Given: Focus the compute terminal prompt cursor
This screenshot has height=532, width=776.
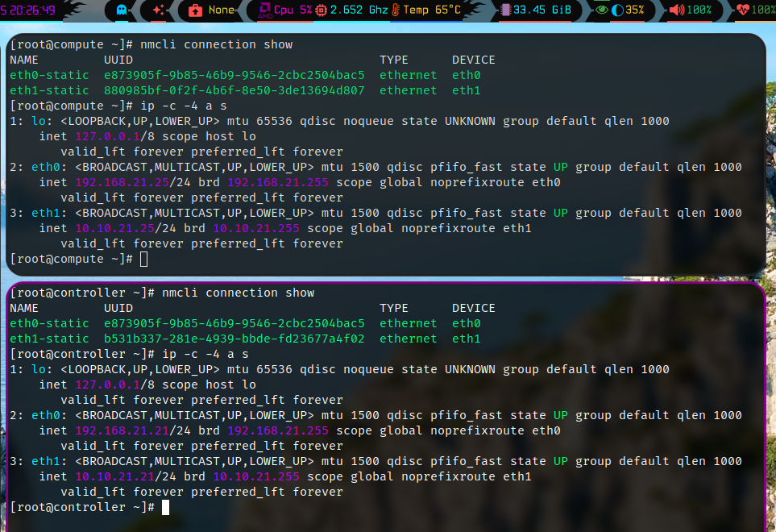Looking at the screenshot, I should (x=143, y=259).
